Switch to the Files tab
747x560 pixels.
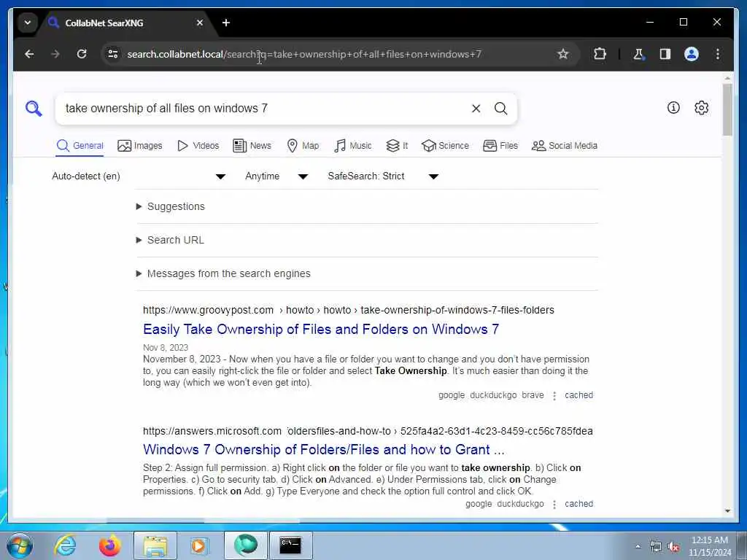[500, 146]
